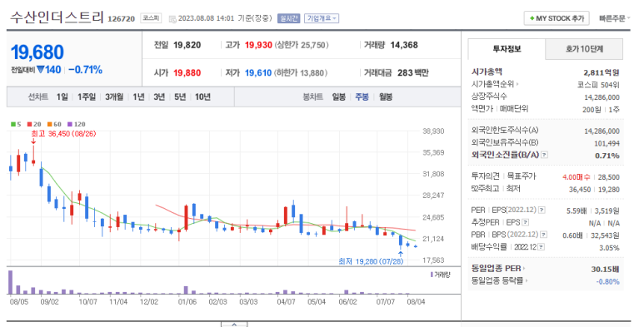Click help icon next to 배당수익률 2022.12
The height and width of the screenshot is (327, 644).
(541, 247)
